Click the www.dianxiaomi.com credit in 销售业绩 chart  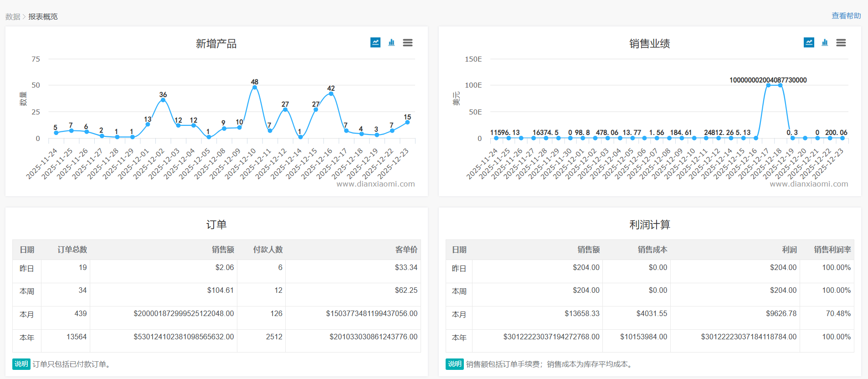click(809, 184)
